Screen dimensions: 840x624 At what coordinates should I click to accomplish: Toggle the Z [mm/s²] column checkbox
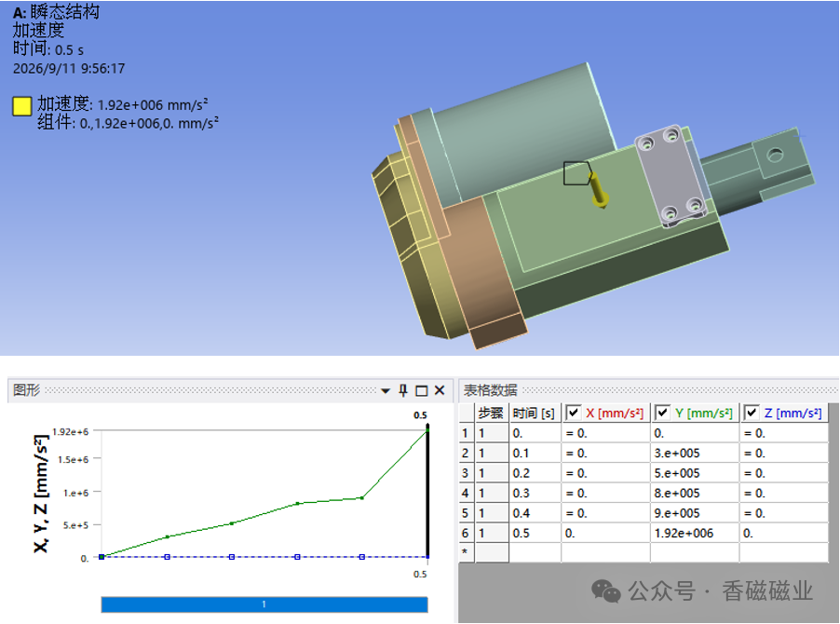click(x=752, y=413)
